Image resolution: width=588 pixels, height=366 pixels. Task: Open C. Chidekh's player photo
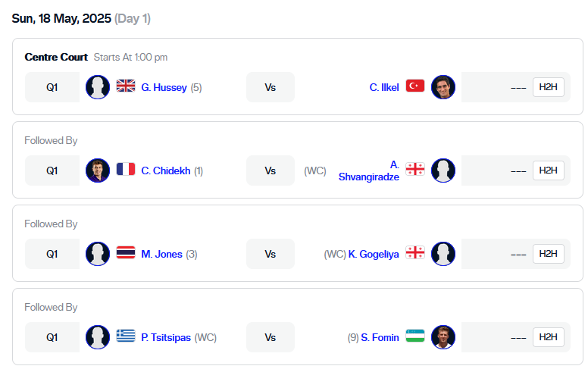(x=98, y=170)
